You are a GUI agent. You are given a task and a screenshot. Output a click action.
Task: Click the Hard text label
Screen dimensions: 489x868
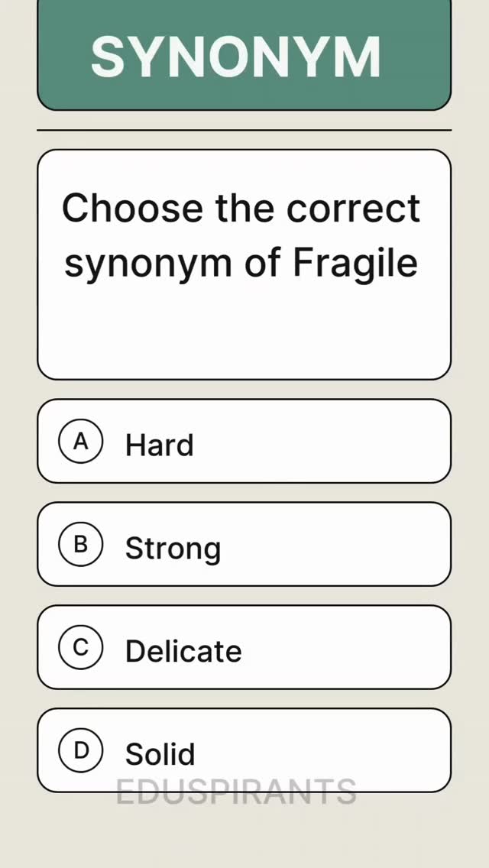pyautogui.click(x=160, y=445)
